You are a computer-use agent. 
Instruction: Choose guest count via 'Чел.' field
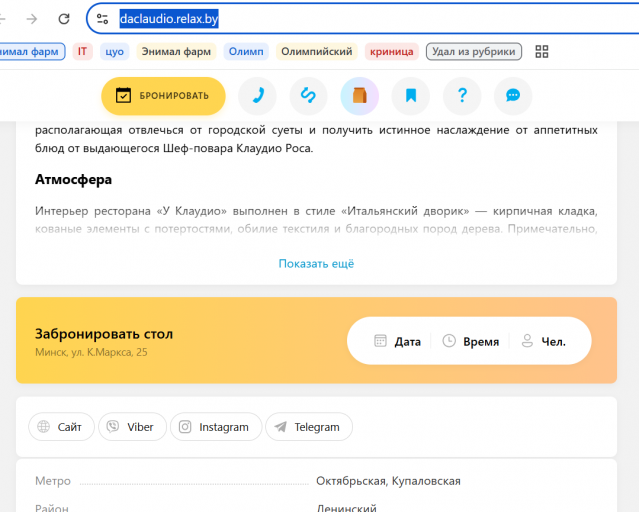(x=544, y=341)
